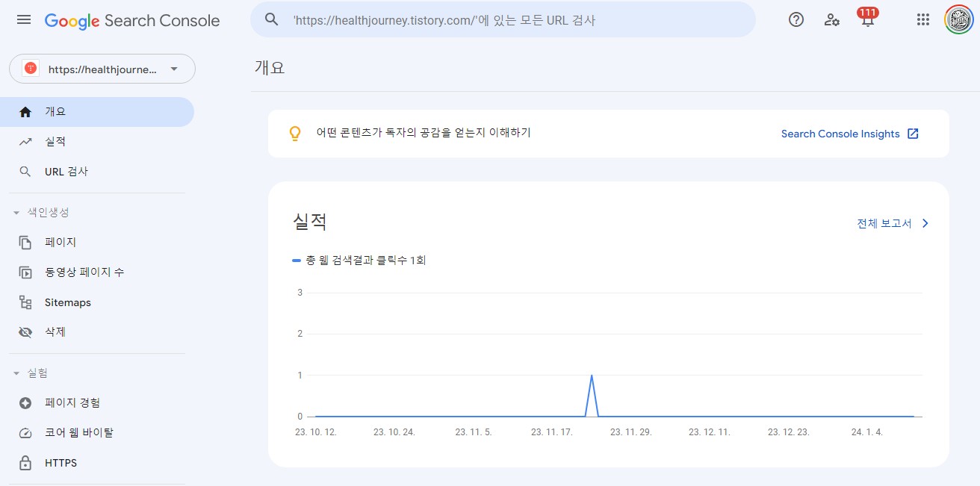Open 페이지 in the sidebar
The image size is (980, 486).
click(97, 243)
